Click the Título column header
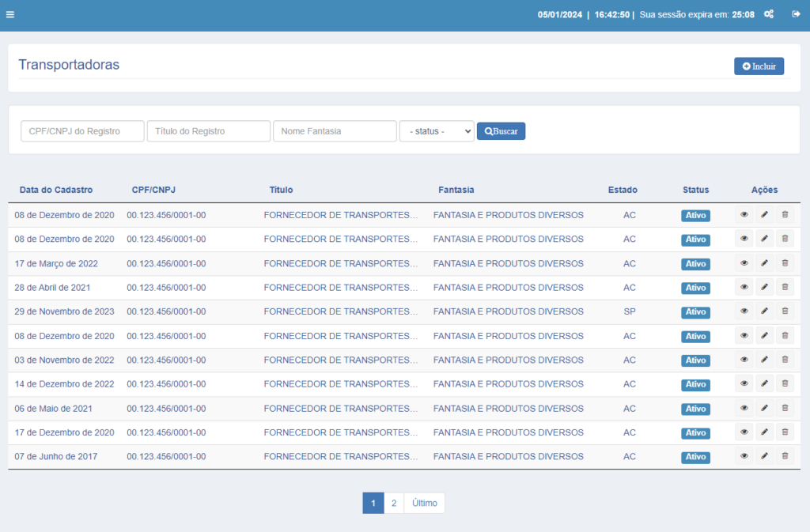The width and height of the screenshot is (810, 532). 281,190
